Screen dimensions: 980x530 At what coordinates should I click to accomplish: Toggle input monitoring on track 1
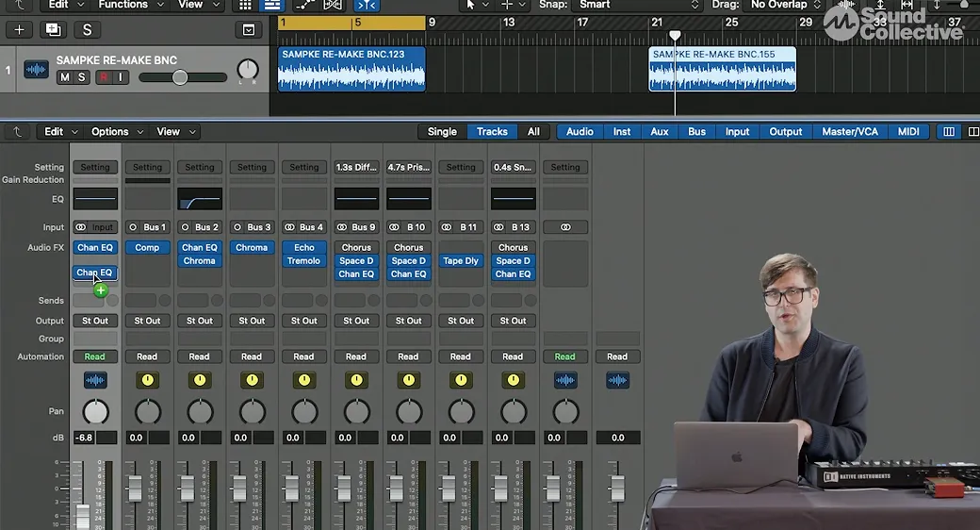point(121,77)
